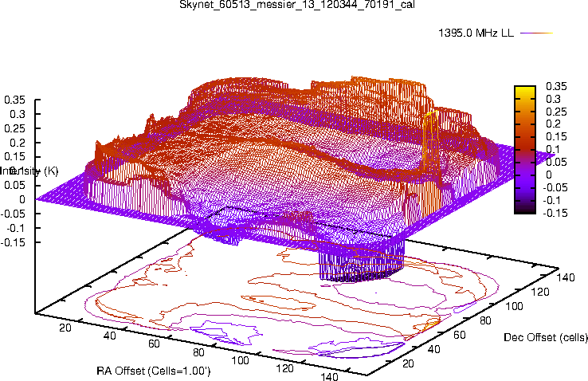Click the -0.05 label on the color bar
This screenshot has width=588, height=381.
click(x=555, y=187)
